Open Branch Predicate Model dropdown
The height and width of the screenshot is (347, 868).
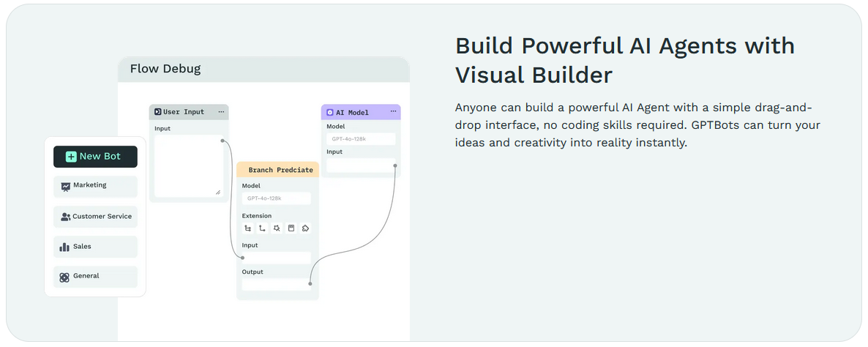[x=276, y=198]
